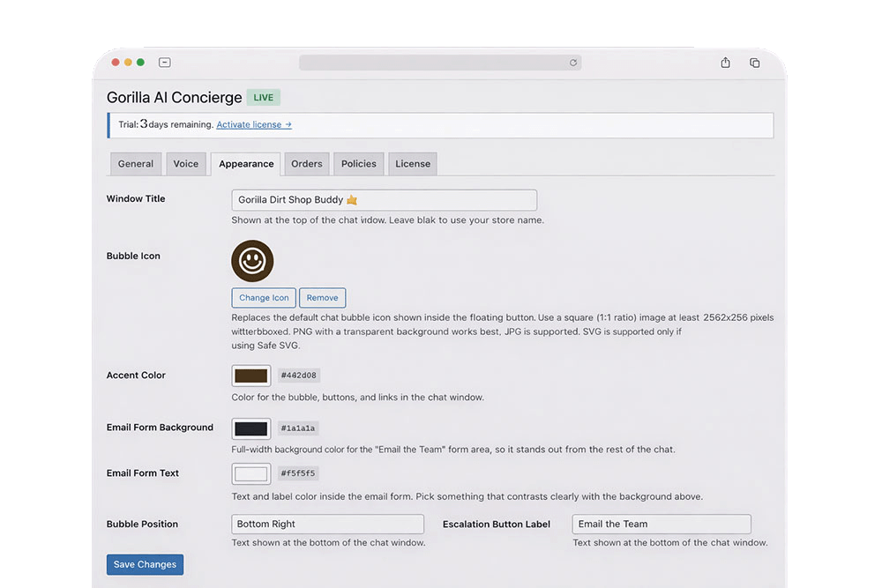Viewport: 882px width, 588px height.
Task: Save Changes button click
Action: tap(146, 564)
